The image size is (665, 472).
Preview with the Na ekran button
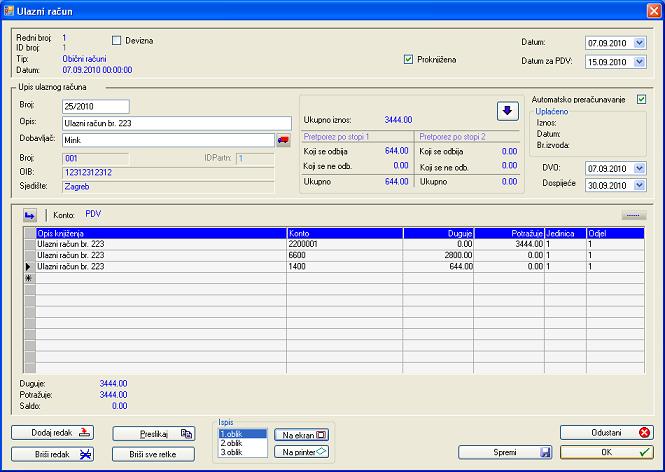pos(301,435)
